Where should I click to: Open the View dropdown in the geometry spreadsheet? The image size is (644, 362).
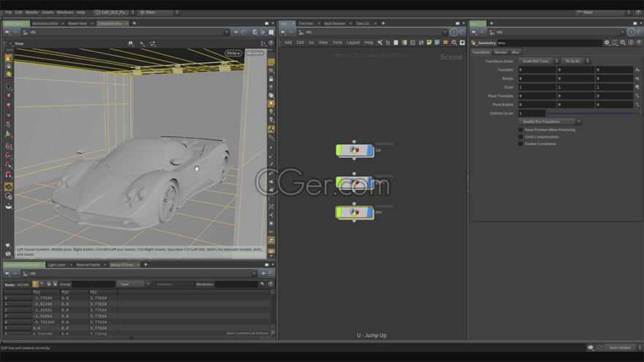pyautogui.click(x=133, y=284)
